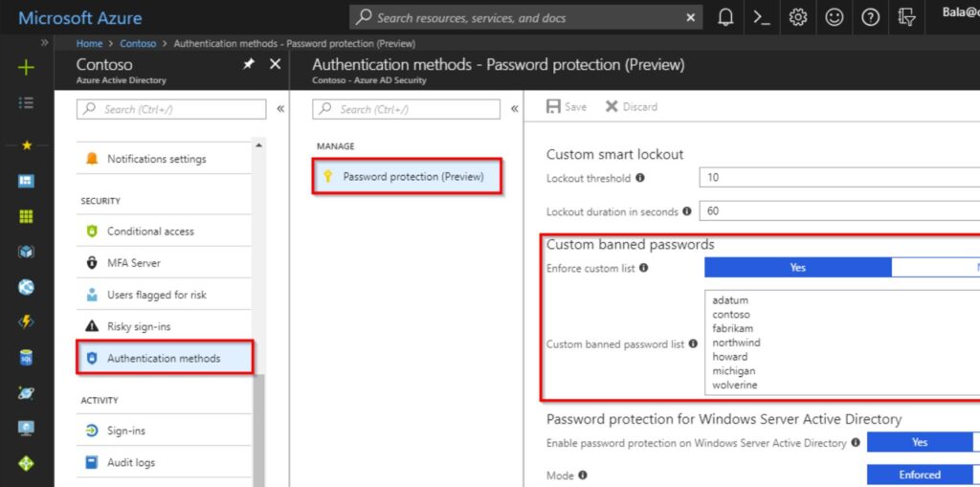This screenshot has height=487, width=980.
Task: Click Enforce custom list info icon
Action: click(644, 268)
